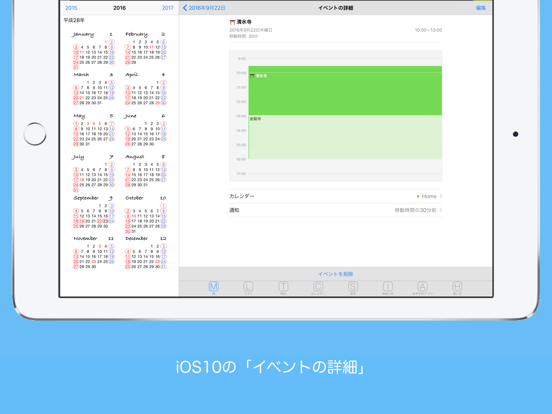This screenshot has height=414, width=552.
Task: Open the L (list) tab icon
Action: [x=249, y=287]
